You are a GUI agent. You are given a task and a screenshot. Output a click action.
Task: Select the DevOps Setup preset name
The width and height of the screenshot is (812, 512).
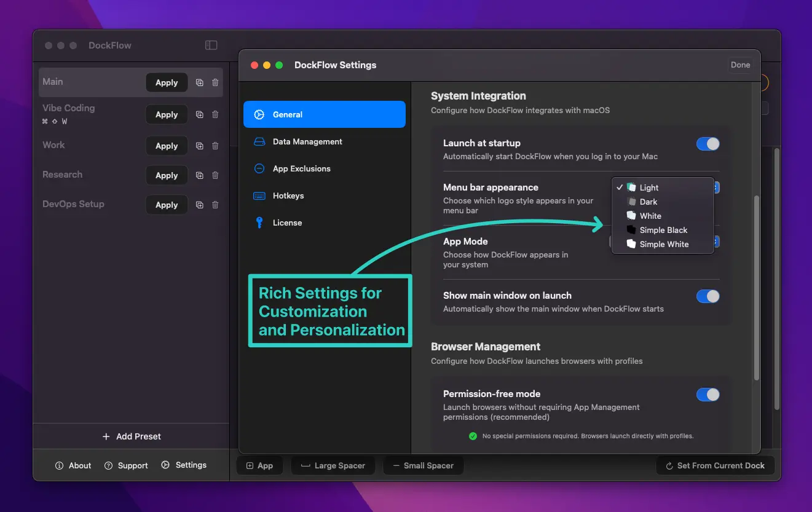tap(73, 204)
